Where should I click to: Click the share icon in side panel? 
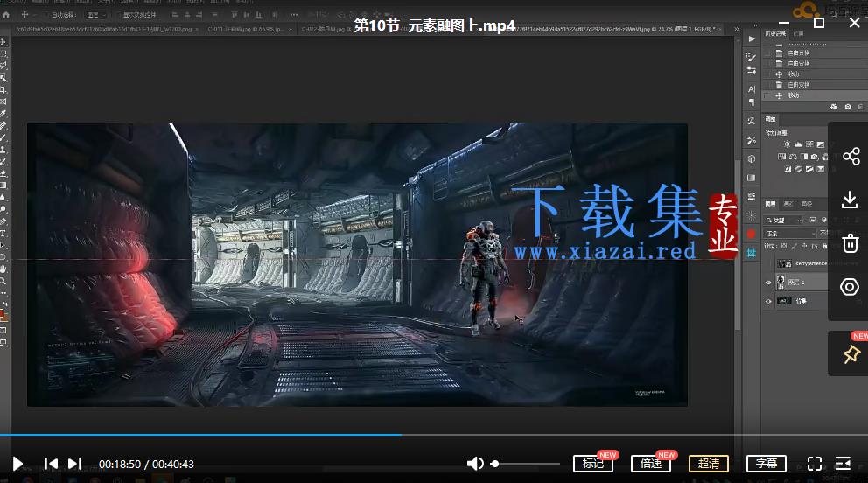(850, 156)
